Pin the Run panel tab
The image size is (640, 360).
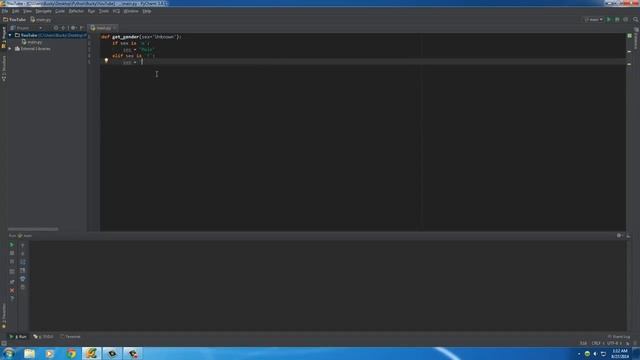(12, 282)
